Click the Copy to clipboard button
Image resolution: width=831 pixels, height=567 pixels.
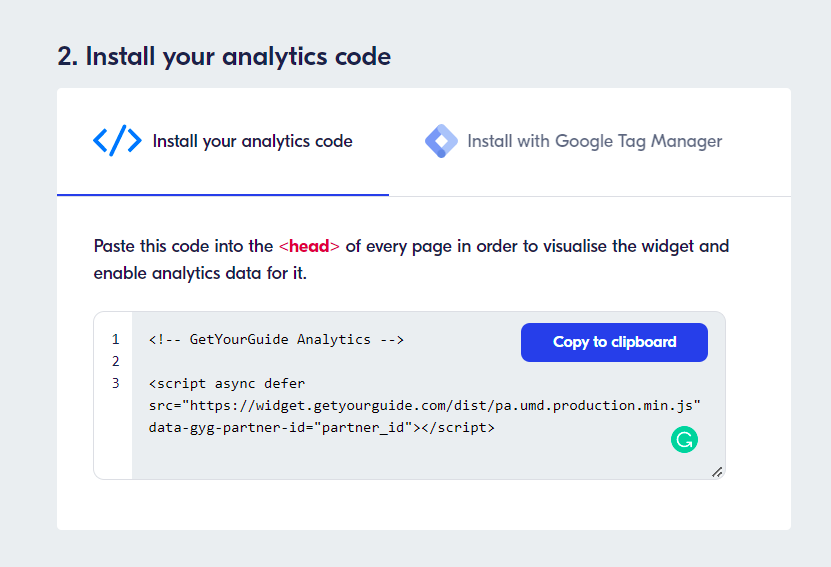614,342
